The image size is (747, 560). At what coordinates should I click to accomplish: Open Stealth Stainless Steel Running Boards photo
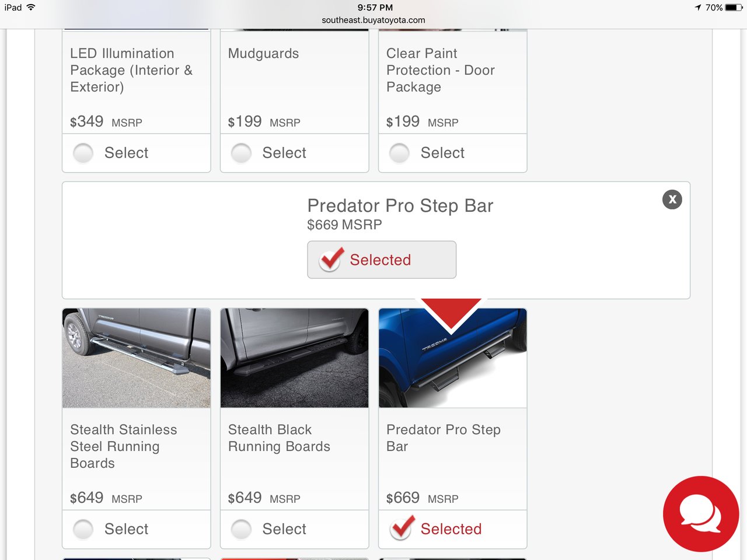(137, 358)
